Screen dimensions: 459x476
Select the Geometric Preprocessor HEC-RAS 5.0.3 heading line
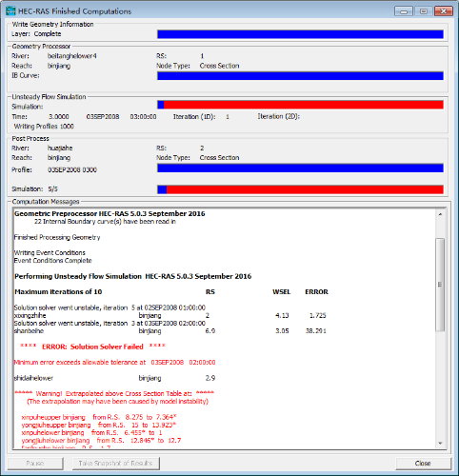(110, 213)
